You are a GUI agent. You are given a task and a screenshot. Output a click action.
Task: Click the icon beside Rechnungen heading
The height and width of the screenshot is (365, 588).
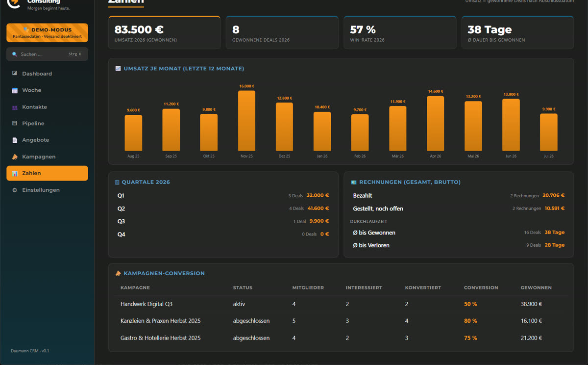(354, 182)
